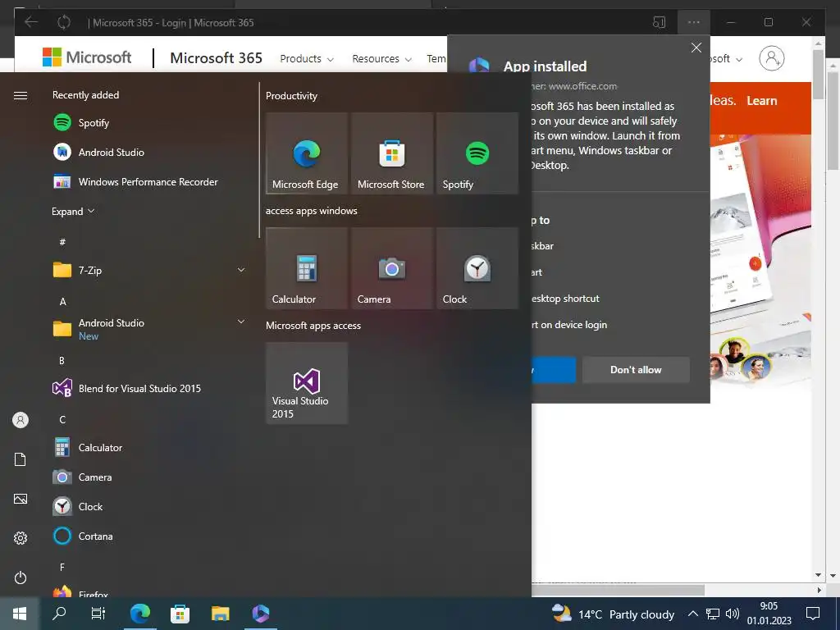The width and height of the screenshot is (840, 630).
Task: Click the Microsoft apps access group heading
Action: (x=313, y=325)
